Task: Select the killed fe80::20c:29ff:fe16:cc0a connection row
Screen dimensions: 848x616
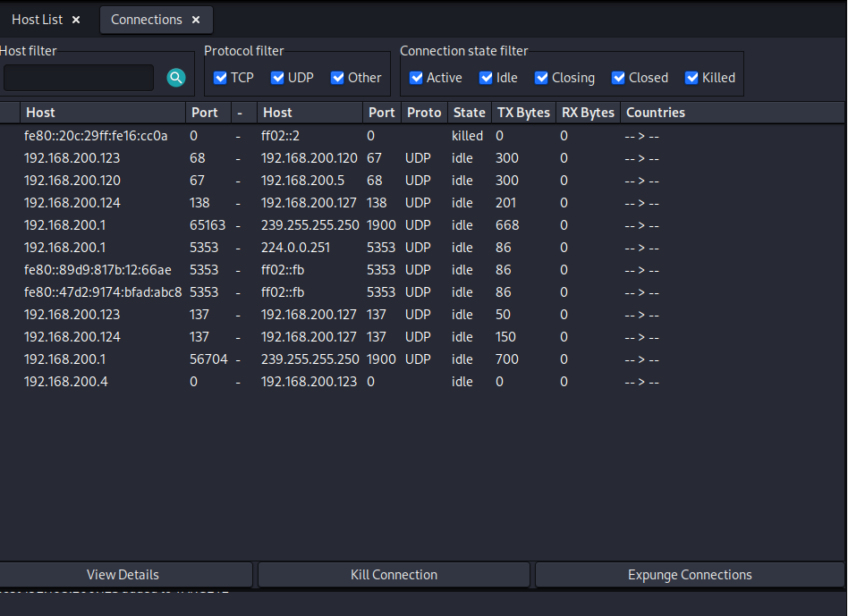Action: [96, 136]
